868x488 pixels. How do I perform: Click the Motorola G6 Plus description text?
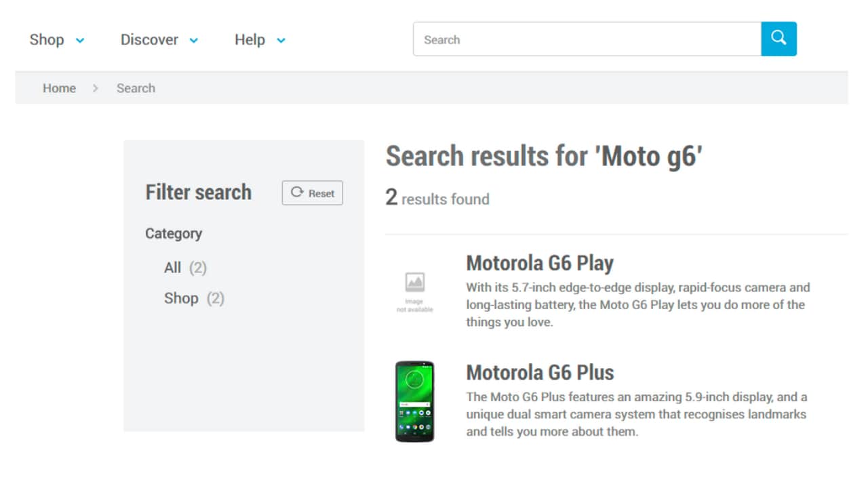636,414
